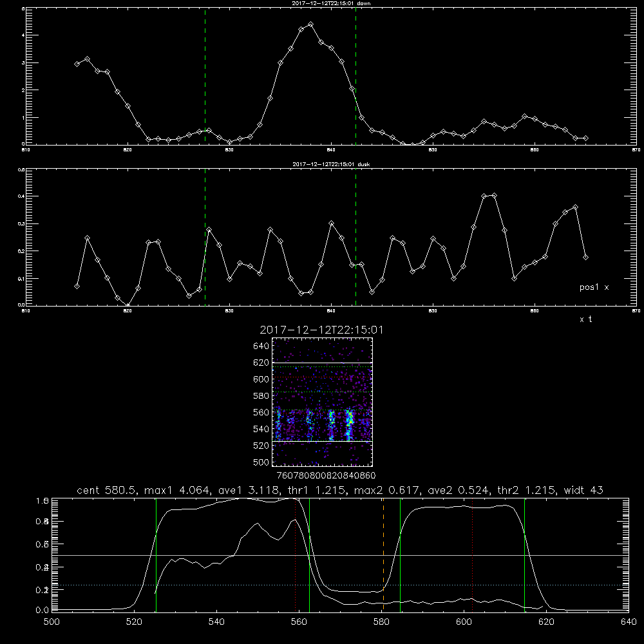Image resolution: width=644 pixels, height=644 pixels.
Task: Click the green vertical line near 585 in the bottom plot
Action: [400, 554]
